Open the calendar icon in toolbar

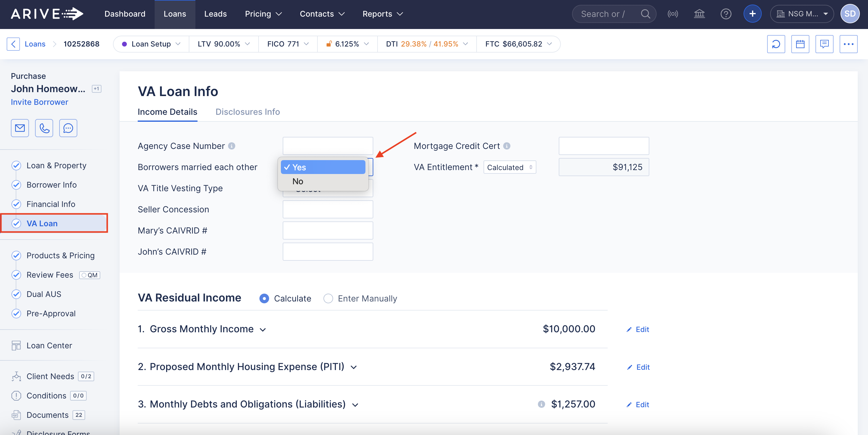tap(800, 44)
